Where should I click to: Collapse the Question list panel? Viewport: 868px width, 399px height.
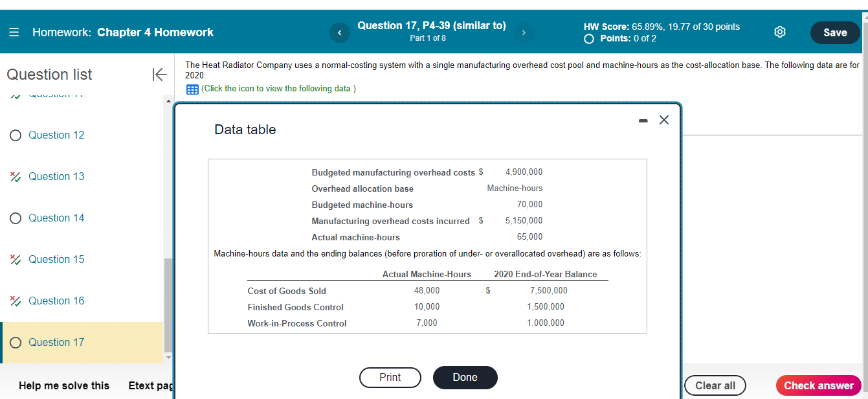coord(159,74)
